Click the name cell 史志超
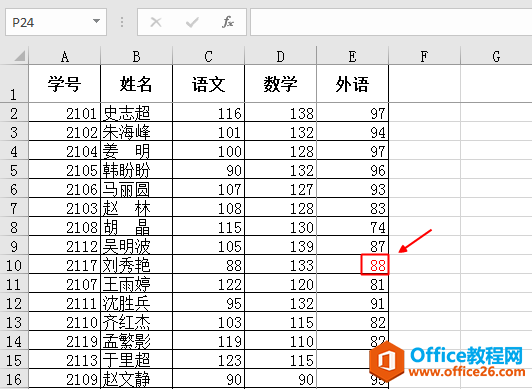 136,112
